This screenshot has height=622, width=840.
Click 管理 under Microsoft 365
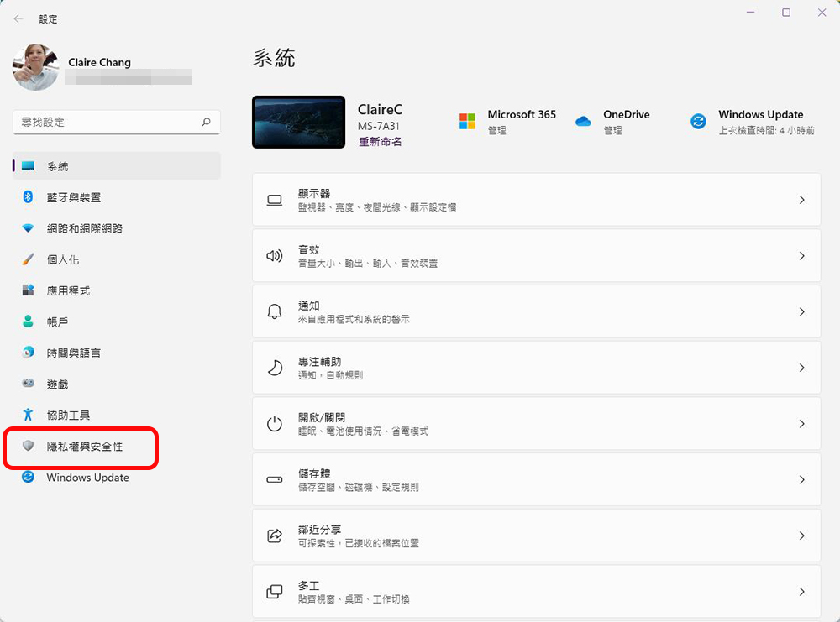496,130
